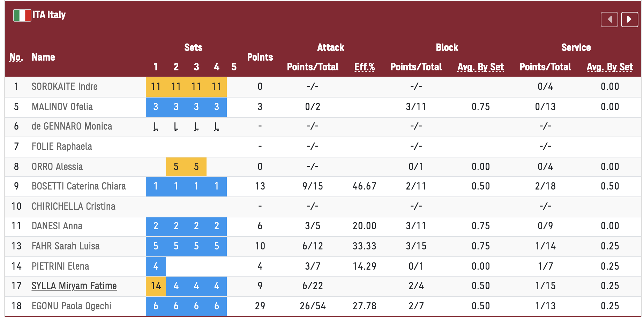644x317 pixels.
Task: Click the ITA Italy team title
Action: pos(49,15)
